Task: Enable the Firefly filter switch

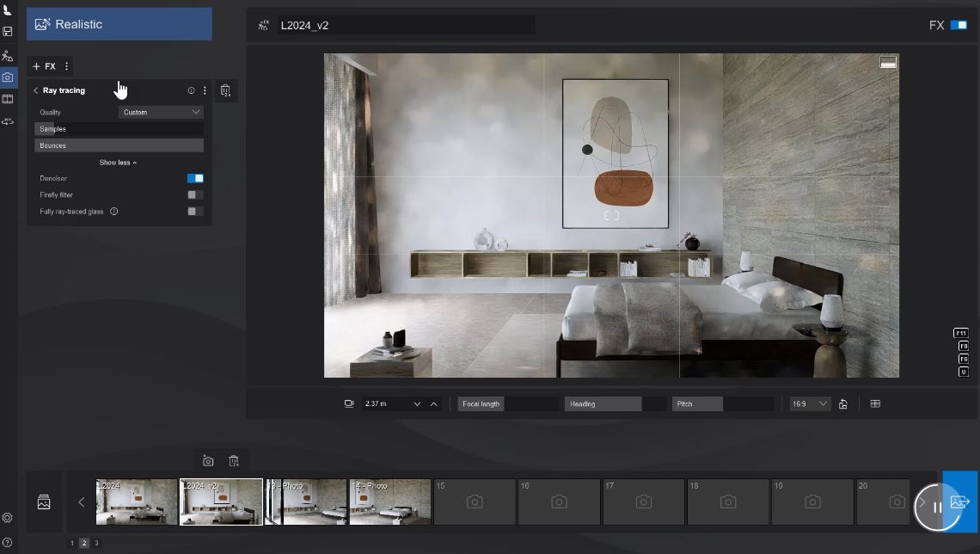Action: tap(195, 195)
